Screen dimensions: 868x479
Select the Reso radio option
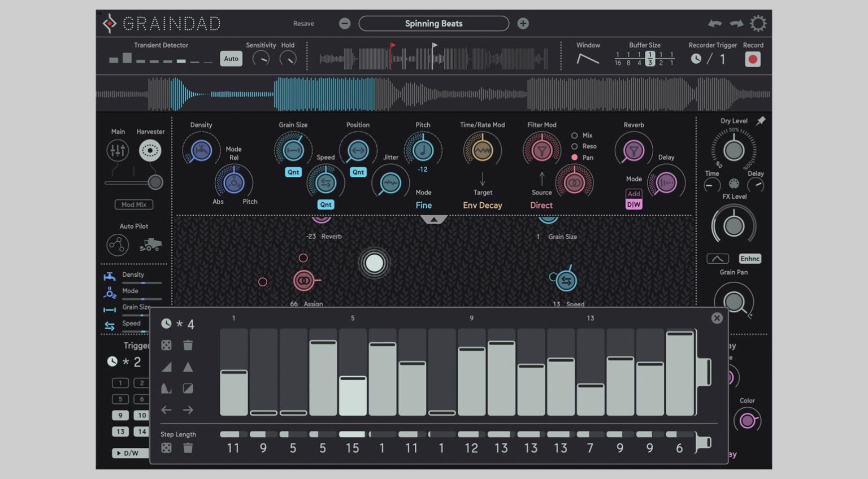575,146
